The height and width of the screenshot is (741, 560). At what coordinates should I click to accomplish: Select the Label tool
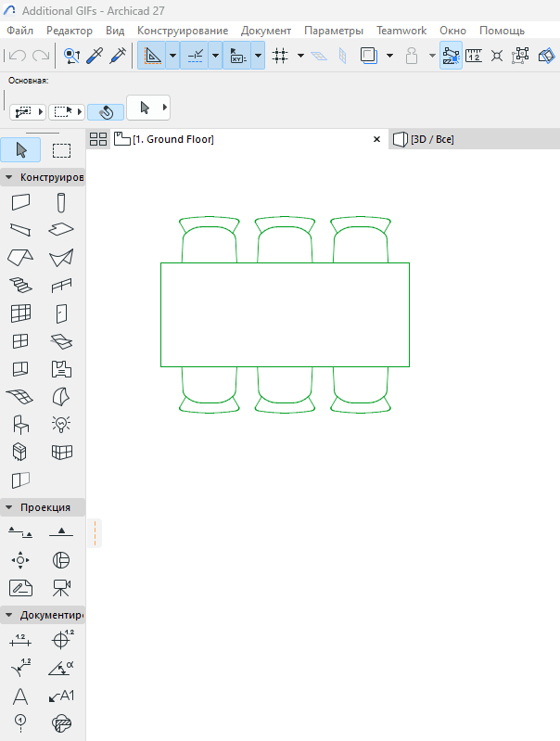point(61,696)
